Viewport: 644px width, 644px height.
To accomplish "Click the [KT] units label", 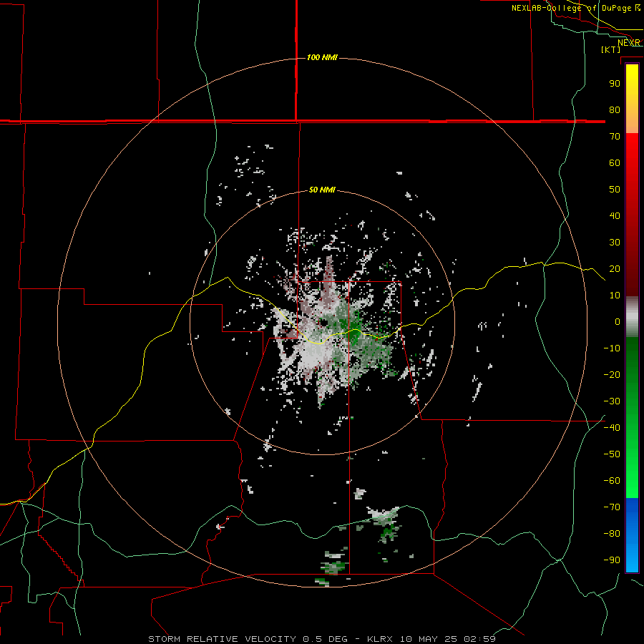I will click(611, 49).
